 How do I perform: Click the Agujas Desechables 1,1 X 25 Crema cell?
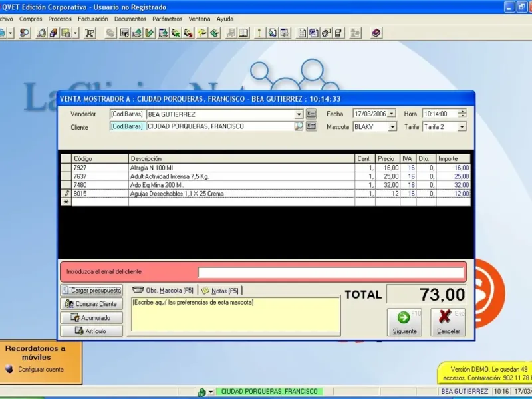241,194
